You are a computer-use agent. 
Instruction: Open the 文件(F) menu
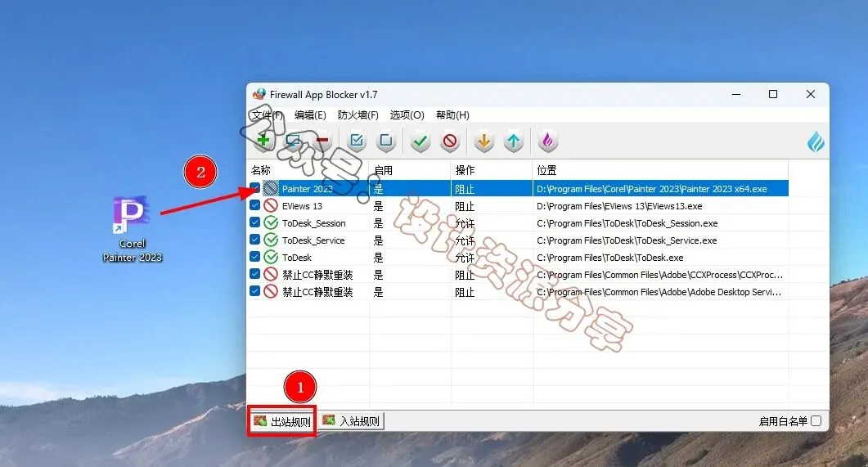pyautogui.click(x=268, y=115)
